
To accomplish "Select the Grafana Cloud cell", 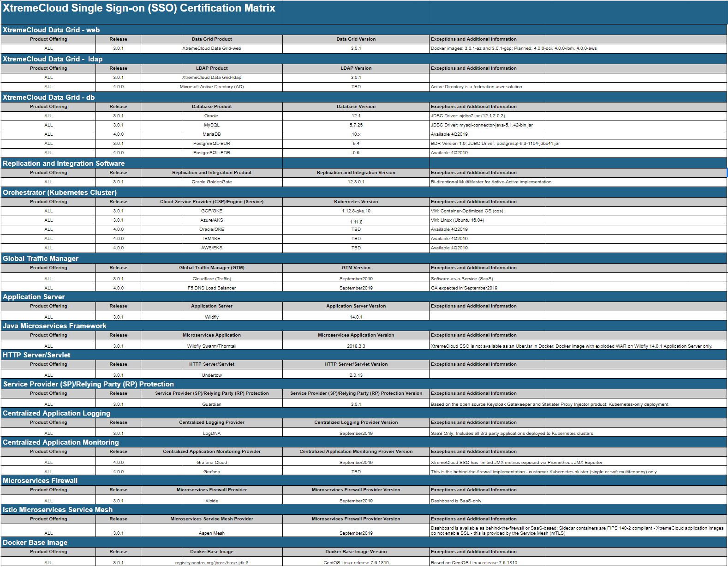I will [212, 463].
